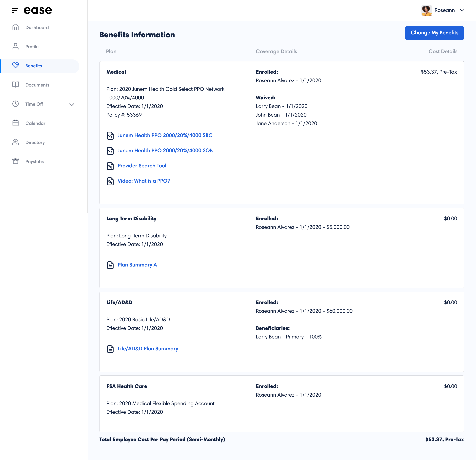Click the Benefits heart icon
The width and height of the screenshot is (476, 460).
click(16, 65)
